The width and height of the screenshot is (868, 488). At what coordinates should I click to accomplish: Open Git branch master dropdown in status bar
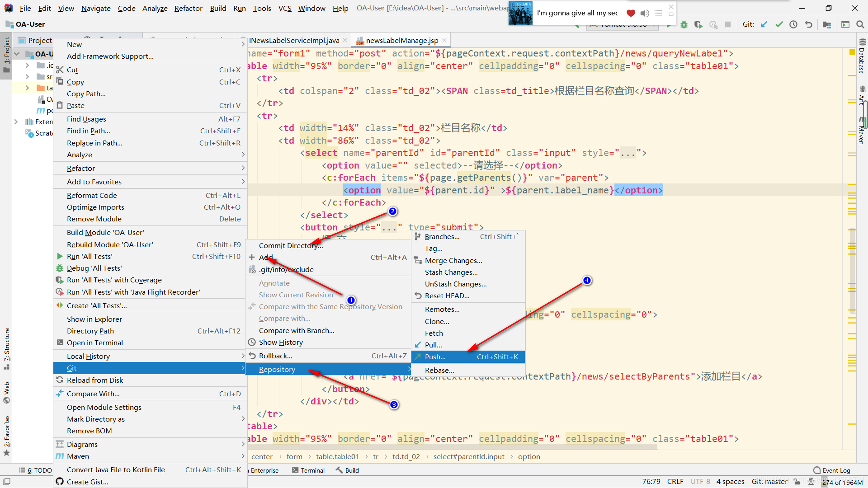click(x=769, y=482)
